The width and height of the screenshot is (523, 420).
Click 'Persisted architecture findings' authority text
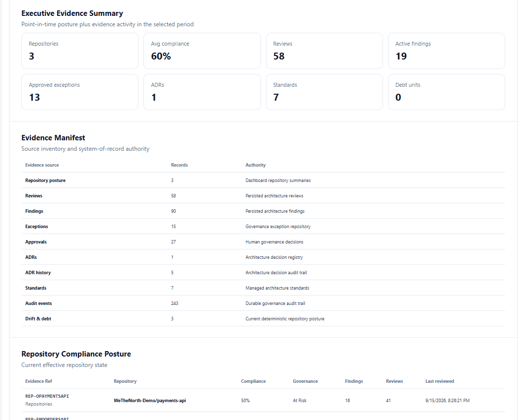tap(275, 211)
